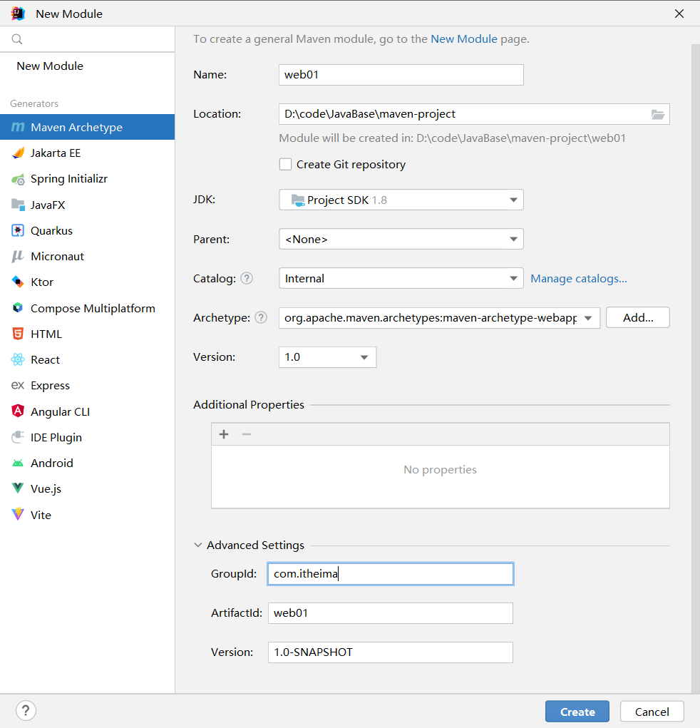Select the New Module list item
700x728 pixels.
click(50, 66)
